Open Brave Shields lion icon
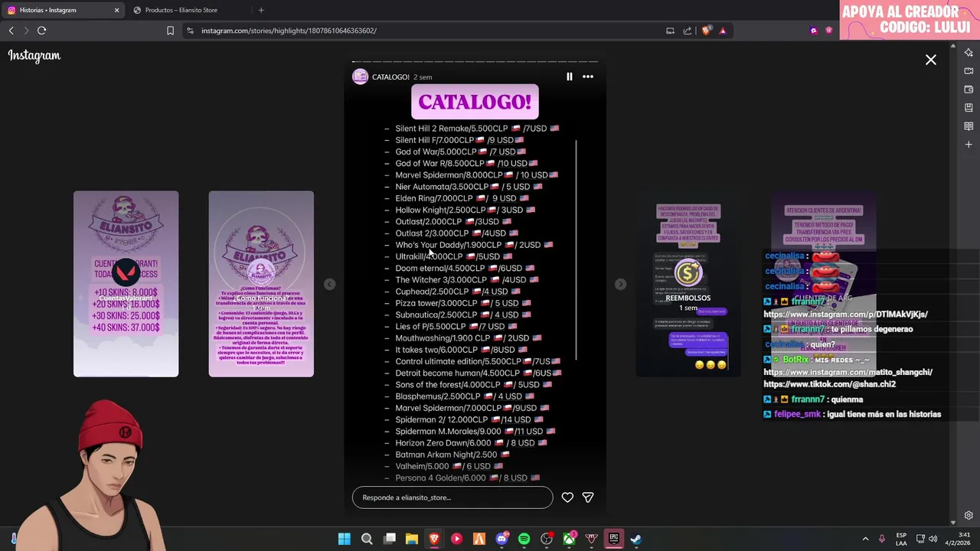Image resolution: width=980 pixels, height=551 pixels. (x=706, y=31)
